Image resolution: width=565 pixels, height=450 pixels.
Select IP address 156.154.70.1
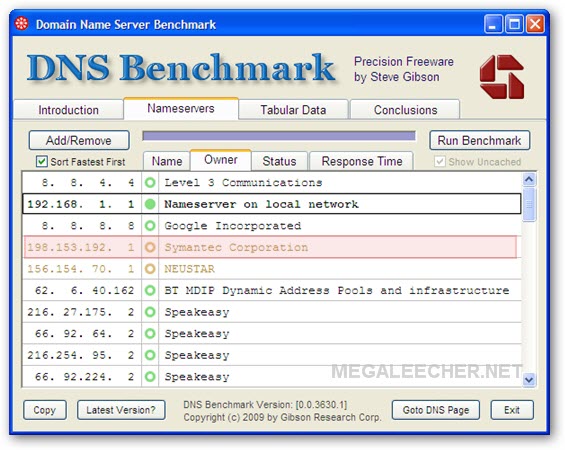coord(81,269)
